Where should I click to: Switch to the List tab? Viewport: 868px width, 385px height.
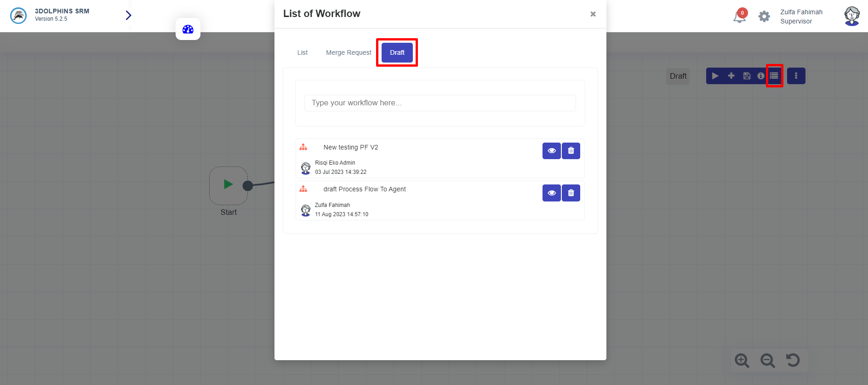pyautogui.click(x=302, y=52)
